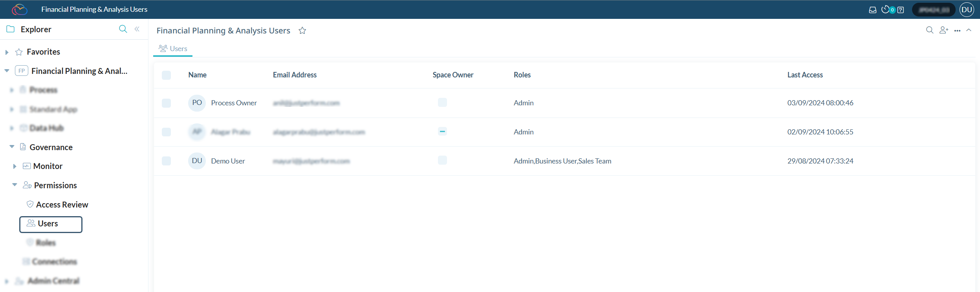Image resolution: width=980 pixels, height=292 pixels.
Task: Open the three-dot more options menu
Action: (x=957, y=31)
